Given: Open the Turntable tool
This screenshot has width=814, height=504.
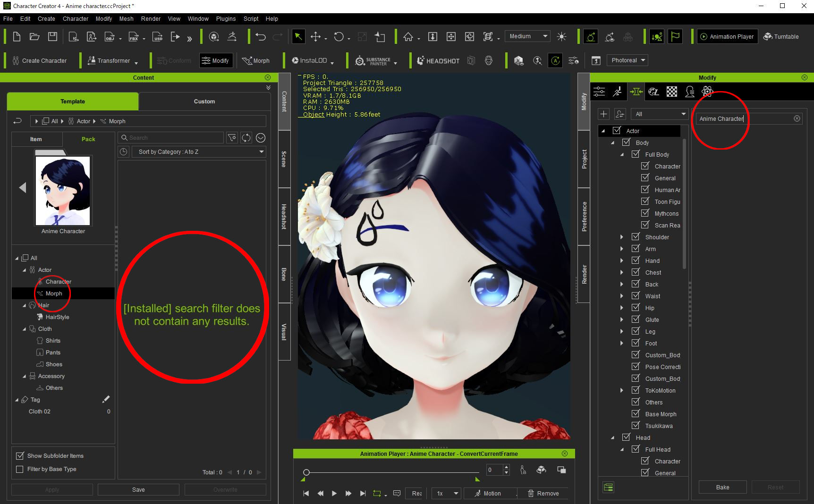Looking at the screenshot, I should click(781, 36).
